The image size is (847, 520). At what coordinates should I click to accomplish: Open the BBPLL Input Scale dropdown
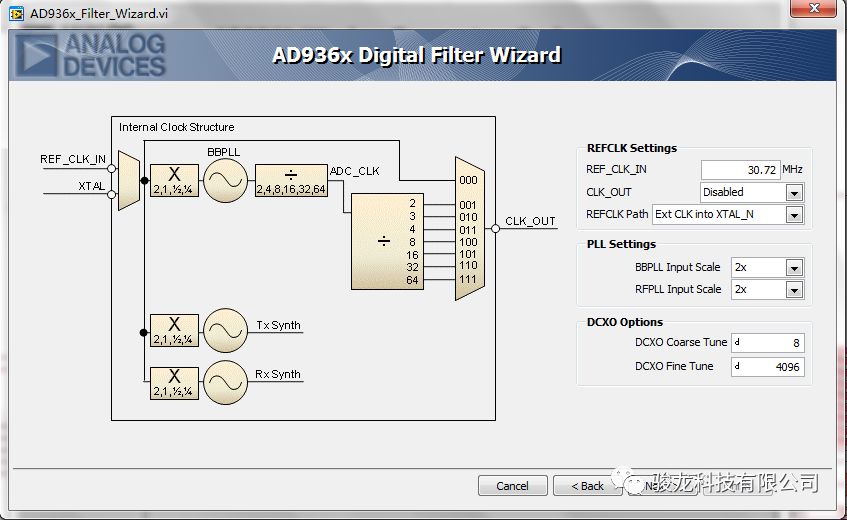(x=767, y=268)
